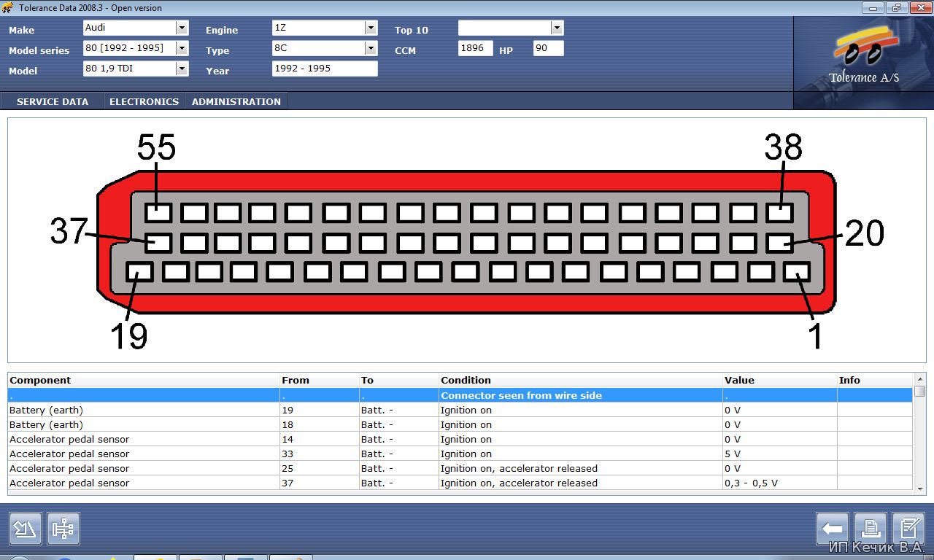Select the Battery (earth) row for pin 19

(460, 410)
